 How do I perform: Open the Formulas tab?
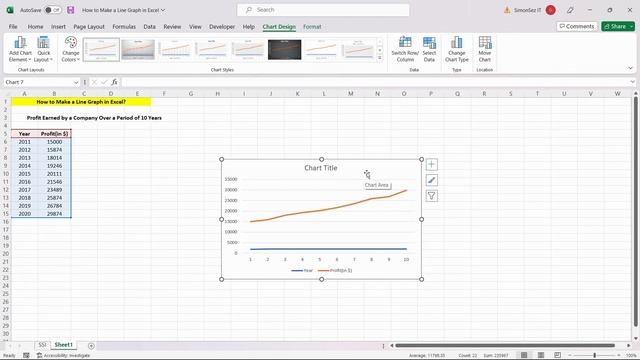(x=124, y=27)
